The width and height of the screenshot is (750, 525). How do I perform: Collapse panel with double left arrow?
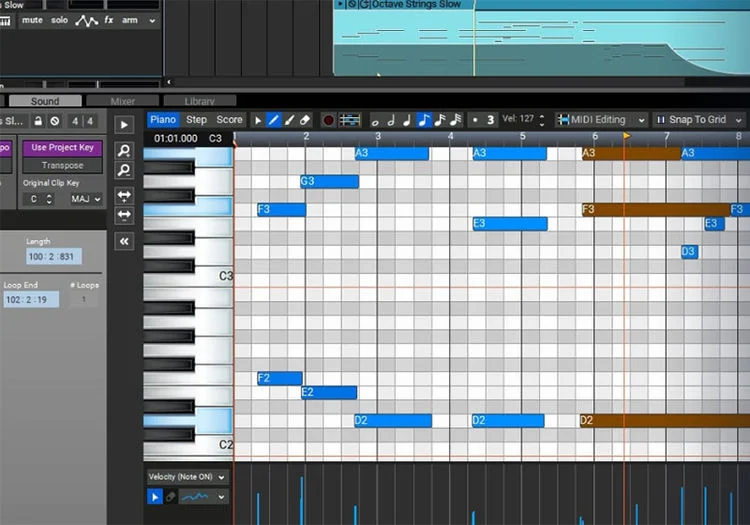(x=124, y=241)
